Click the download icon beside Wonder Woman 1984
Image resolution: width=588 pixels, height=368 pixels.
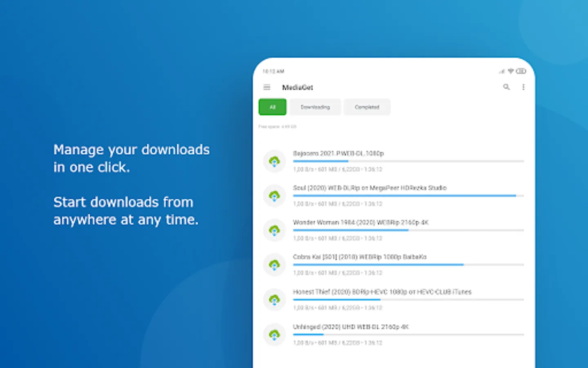tap(274, 231)
